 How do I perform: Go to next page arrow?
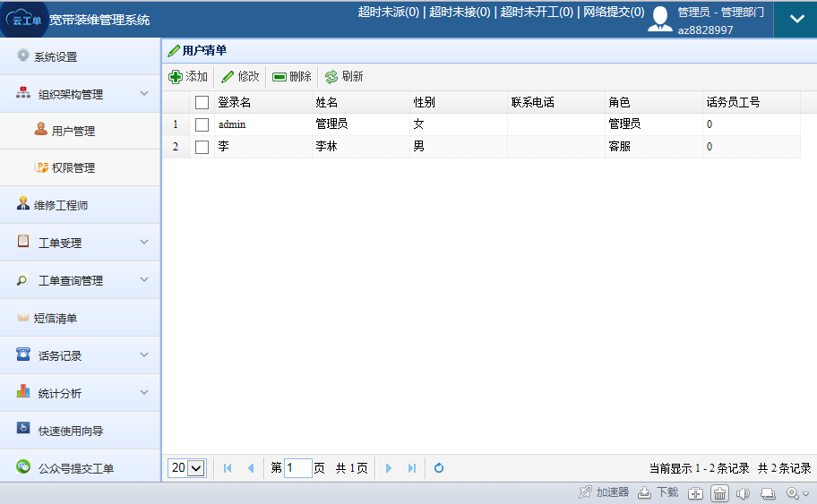click(388, 468)
